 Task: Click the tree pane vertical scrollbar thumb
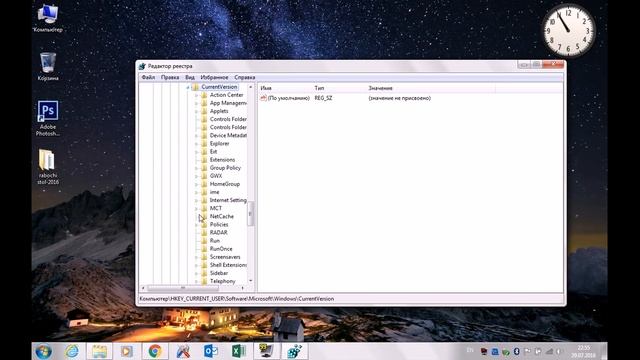(251, 213)
